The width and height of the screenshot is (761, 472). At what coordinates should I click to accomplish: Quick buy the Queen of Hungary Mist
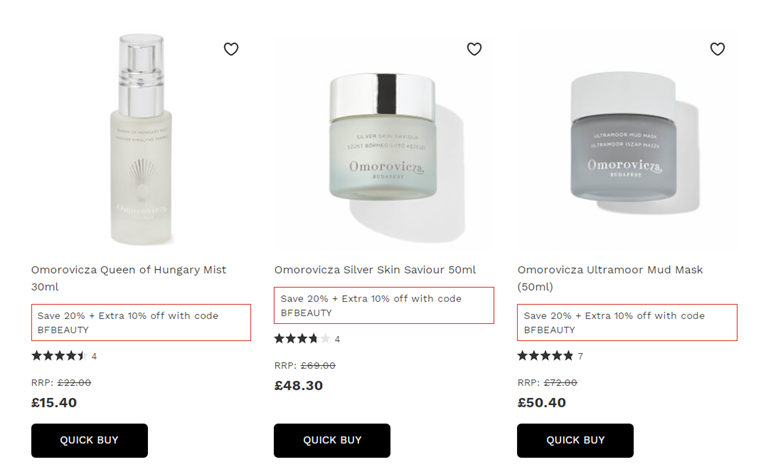coord(89,440)
